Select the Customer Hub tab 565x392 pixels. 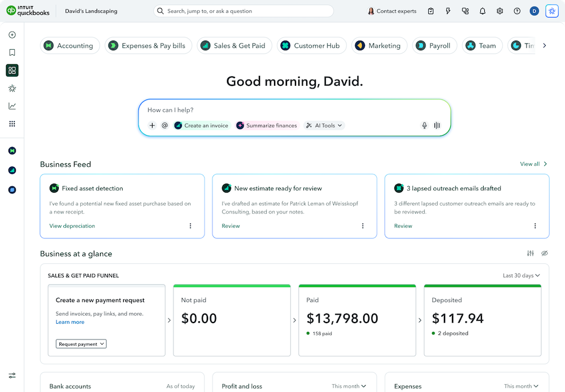click(311, 45)
